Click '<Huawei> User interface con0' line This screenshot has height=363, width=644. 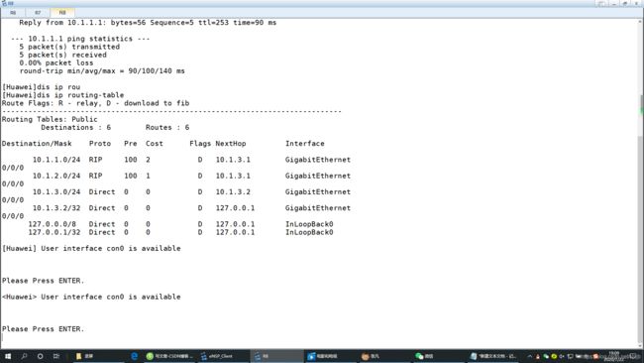pos(91,297)
